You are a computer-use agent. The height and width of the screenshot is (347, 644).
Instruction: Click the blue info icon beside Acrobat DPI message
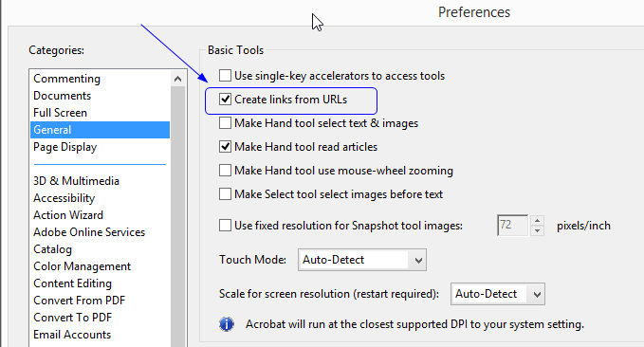227,324
